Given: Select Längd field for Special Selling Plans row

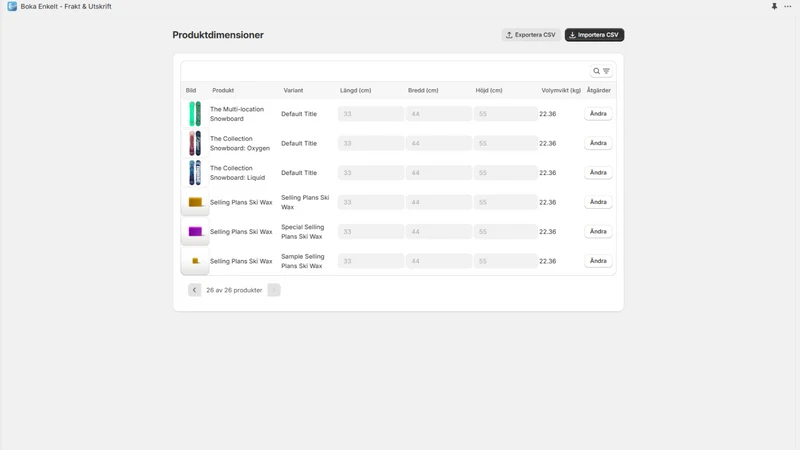Looking at the screenshot, I should 370,232.
